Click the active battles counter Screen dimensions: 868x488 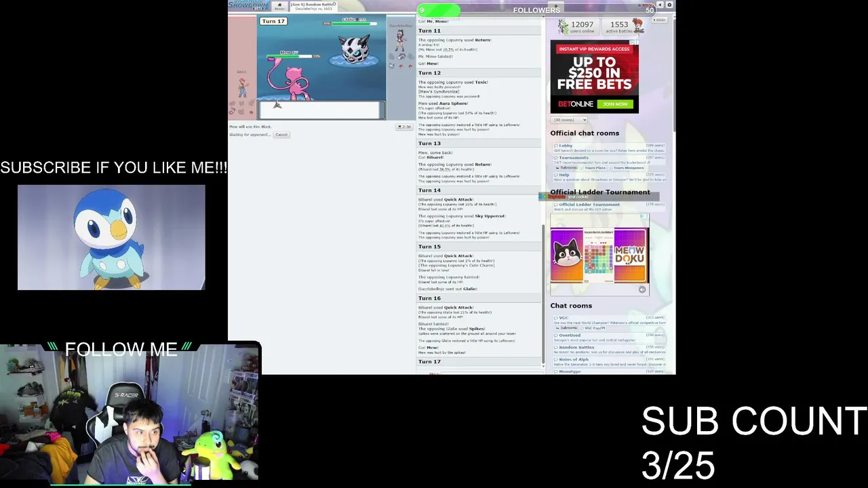623,27
